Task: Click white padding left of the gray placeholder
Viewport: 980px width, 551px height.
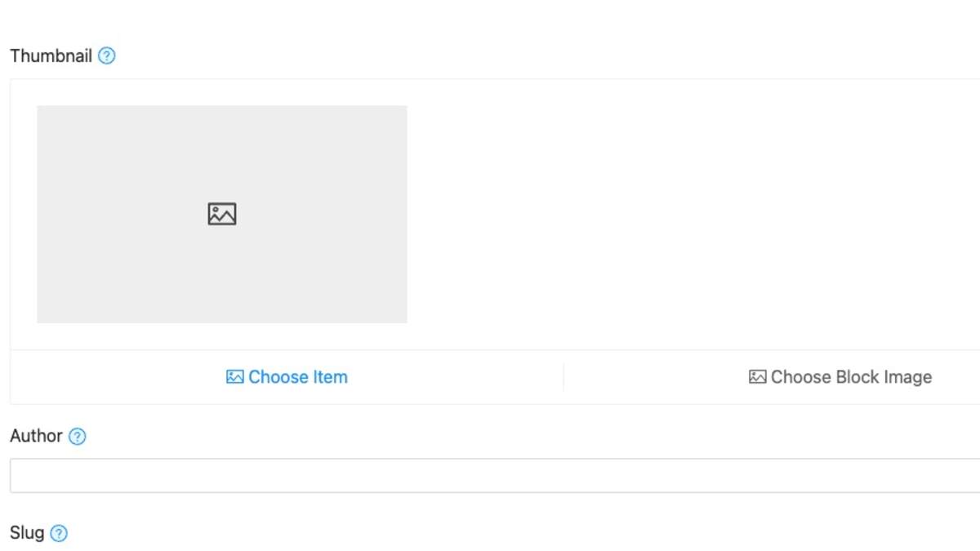Action: 24,214
